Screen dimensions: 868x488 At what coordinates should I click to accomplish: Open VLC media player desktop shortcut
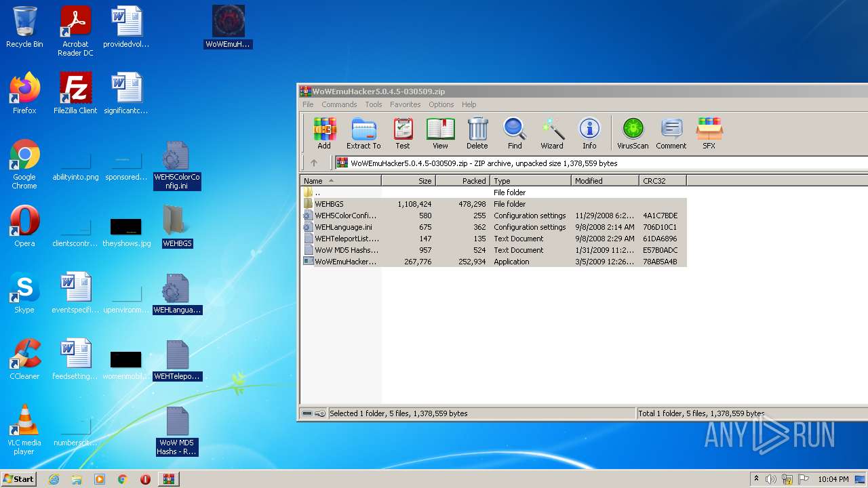[24, 430]
